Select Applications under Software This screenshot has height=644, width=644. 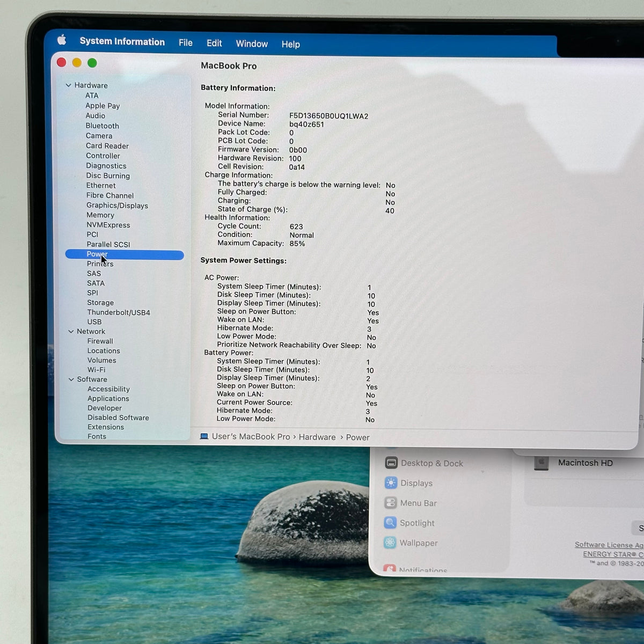108,398
